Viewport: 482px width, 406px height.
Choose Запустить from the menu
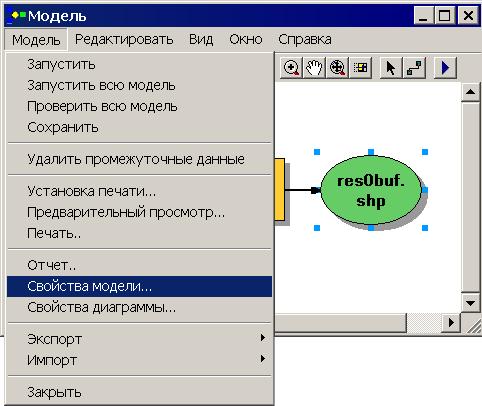pos(139,64)
